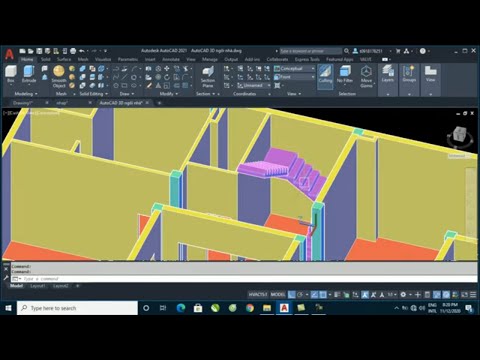Click the Open file quick access icon

pos(31,51)
